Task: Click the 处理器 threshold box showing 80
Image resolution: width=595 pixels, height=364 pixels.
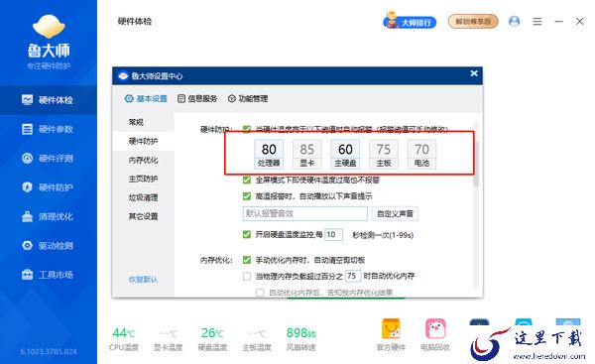Action: (x=269, y=154)
